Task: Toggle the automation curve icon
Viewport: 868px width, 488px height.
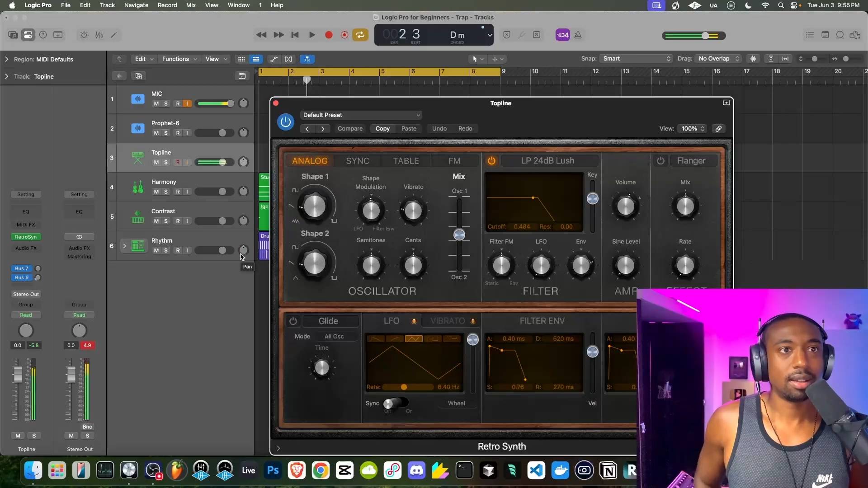Action: point(274,59)
